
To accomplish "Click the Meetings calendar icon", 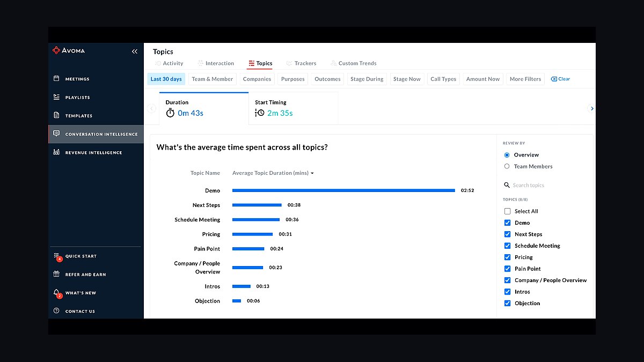I will pos(56,79).
